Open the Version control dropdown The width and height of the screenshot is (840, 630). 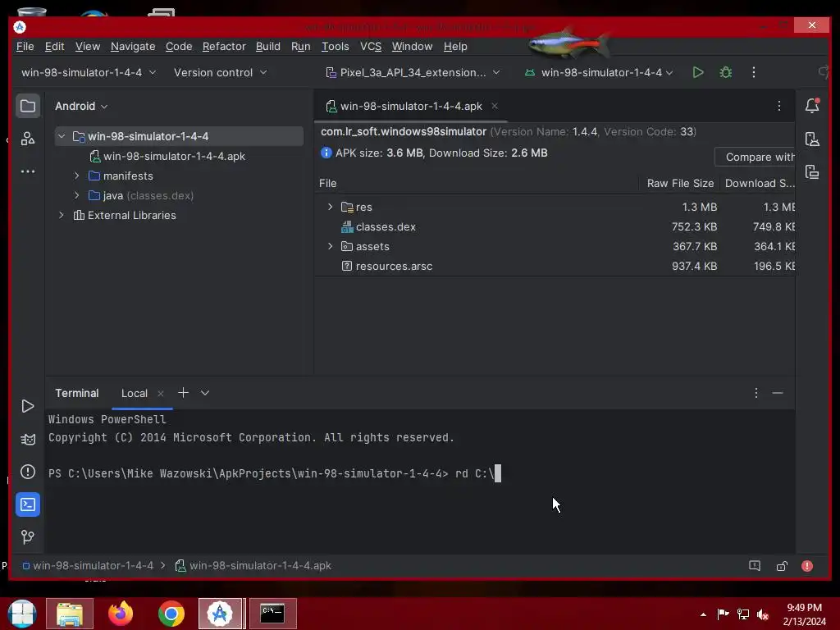(220, 72)
